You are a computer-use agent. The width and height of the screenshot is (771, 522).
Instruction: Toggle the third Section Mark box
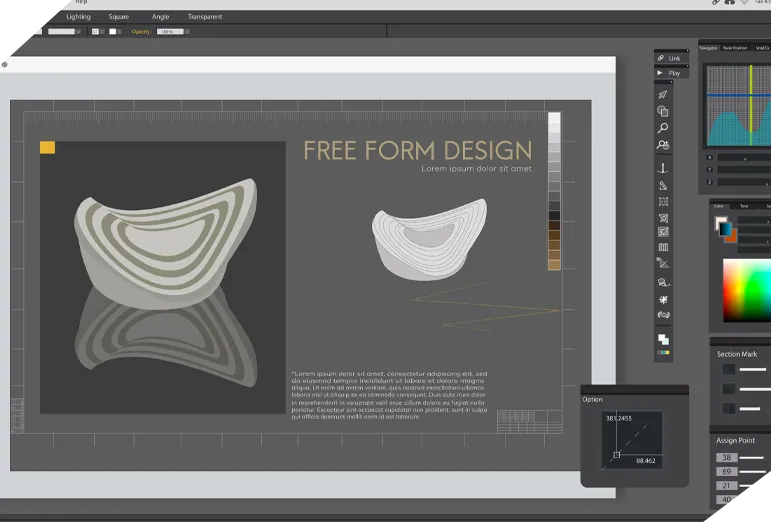click(729, 408)
